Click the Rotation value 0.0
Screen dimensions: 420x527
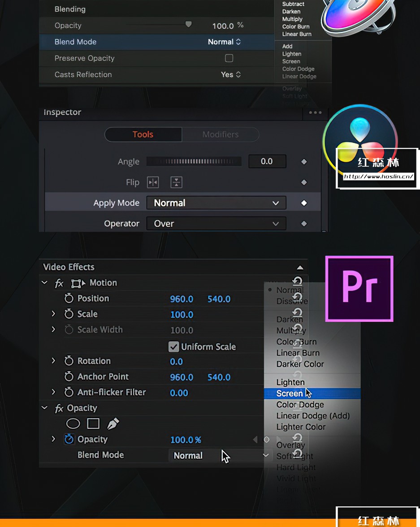point(176,362)
